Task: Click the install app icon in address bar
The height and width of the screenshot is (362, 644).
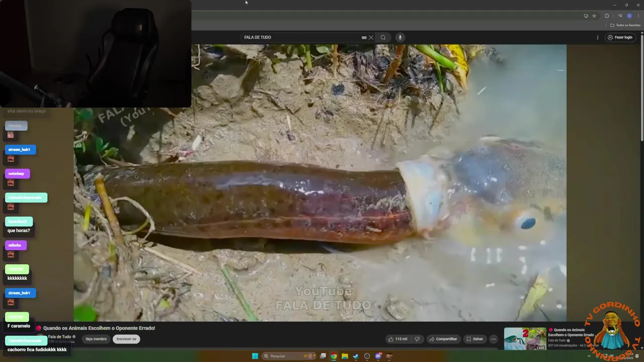Action: 586,16
